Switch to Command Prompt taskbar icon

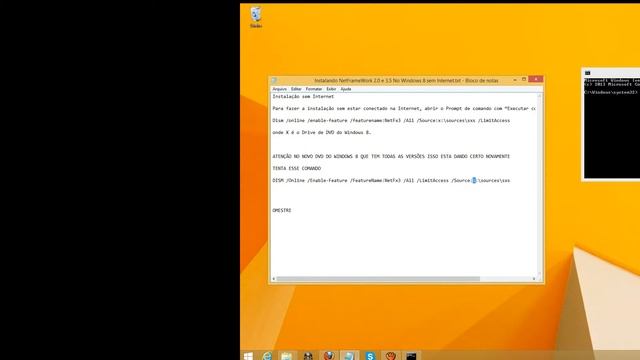pos(411,356)
